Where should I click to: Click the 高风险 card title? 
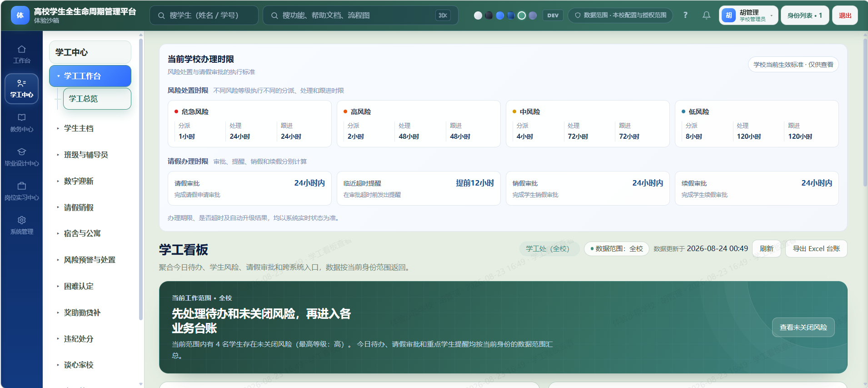(x=361, y=111)
